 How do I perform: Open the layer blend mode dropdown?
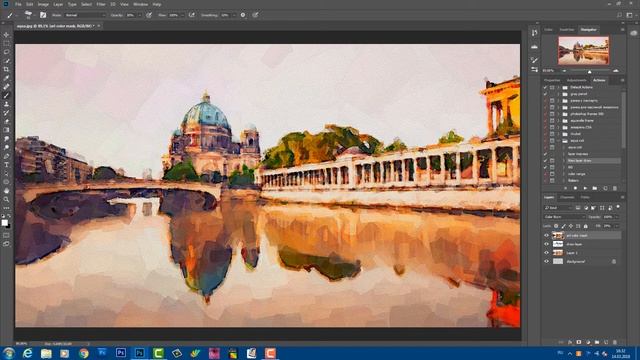click(x=565, y=217)
